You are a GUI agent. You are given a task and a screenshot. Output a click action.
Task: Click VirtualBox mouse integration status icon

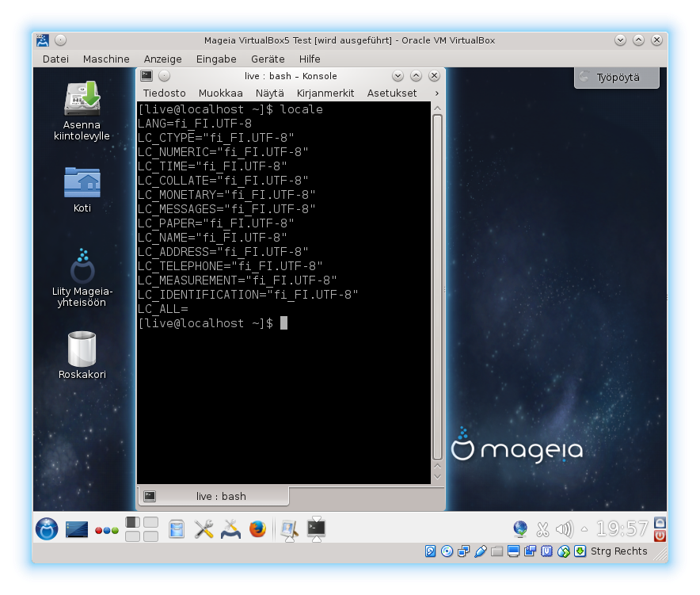point(563,551)
